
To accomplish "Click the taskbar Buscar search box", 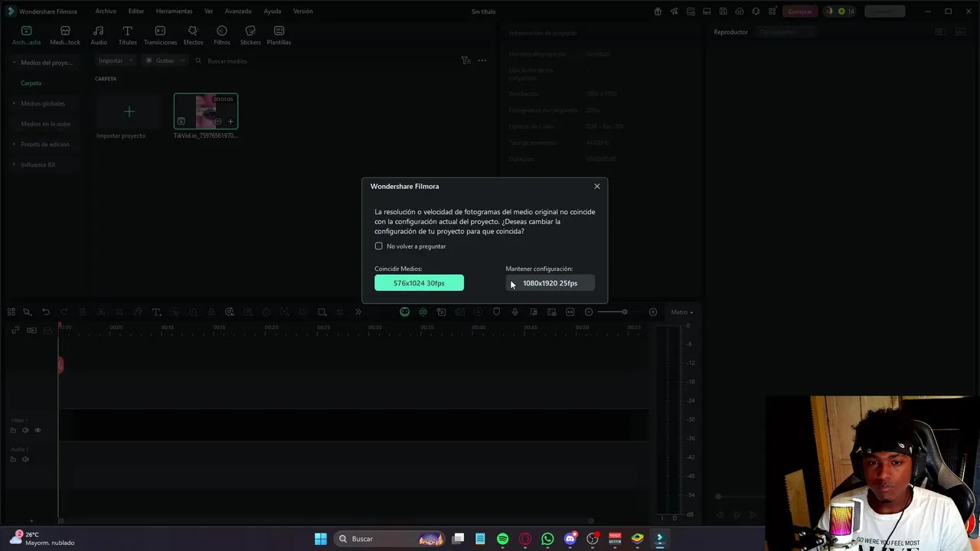I will point(390,539).
